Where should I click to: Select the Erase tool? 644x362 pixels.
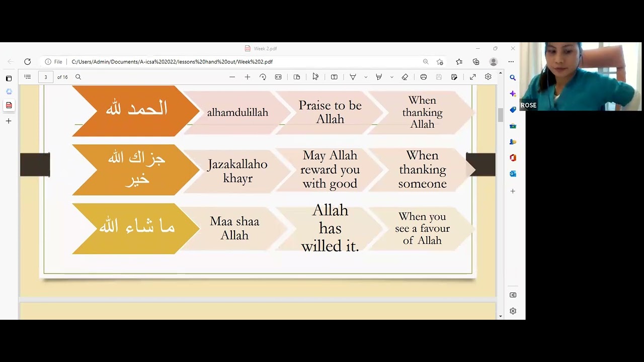click(x=405, y=77)
